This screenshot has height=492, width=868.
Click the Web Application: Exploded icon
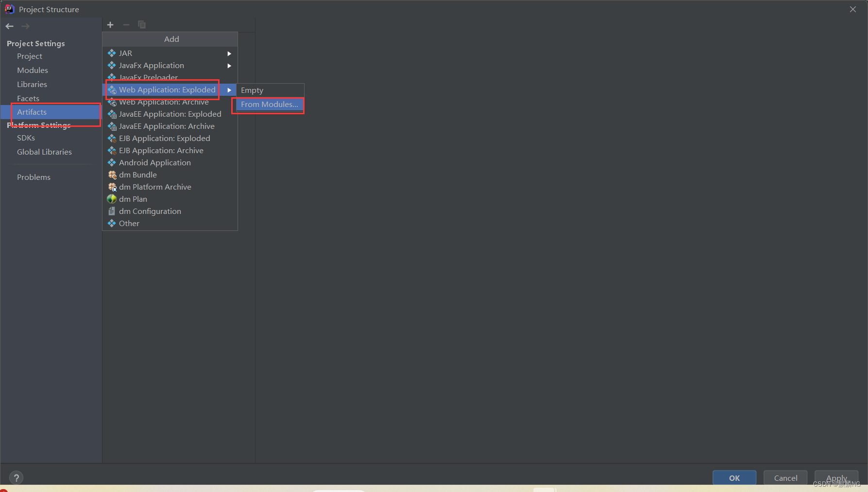[x=112, y=89]
